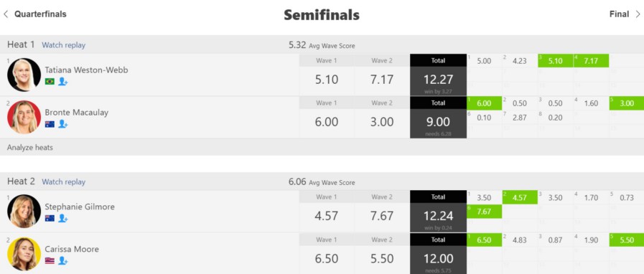This screenshot has height=274, width=644.
Task: Follow Carissa Moore via add-person icon
Action: [63, 260]
